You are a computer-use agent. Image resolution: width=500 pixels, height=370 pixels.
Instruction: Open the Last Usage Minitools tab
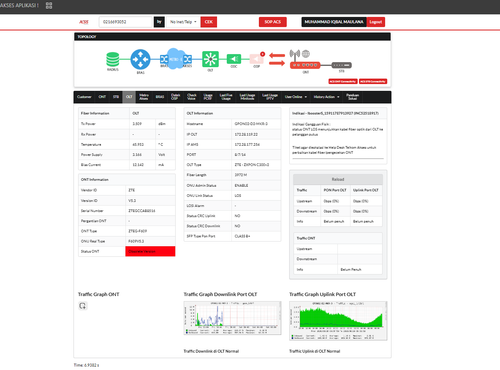point(247,97)
